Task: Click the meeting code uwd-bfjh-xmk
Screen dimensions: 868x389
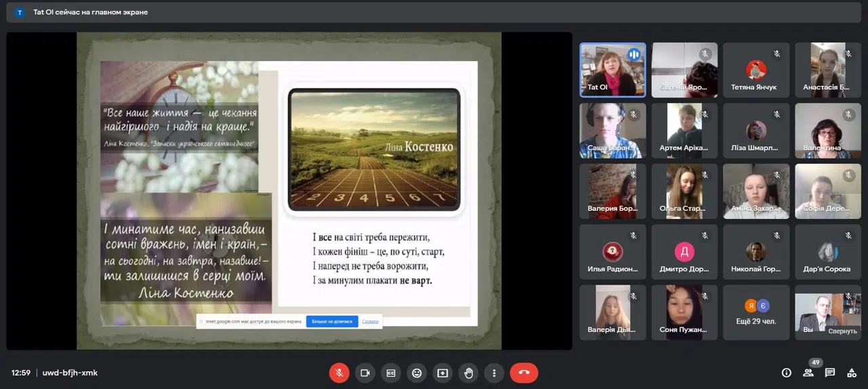Action: pos(70,373)
